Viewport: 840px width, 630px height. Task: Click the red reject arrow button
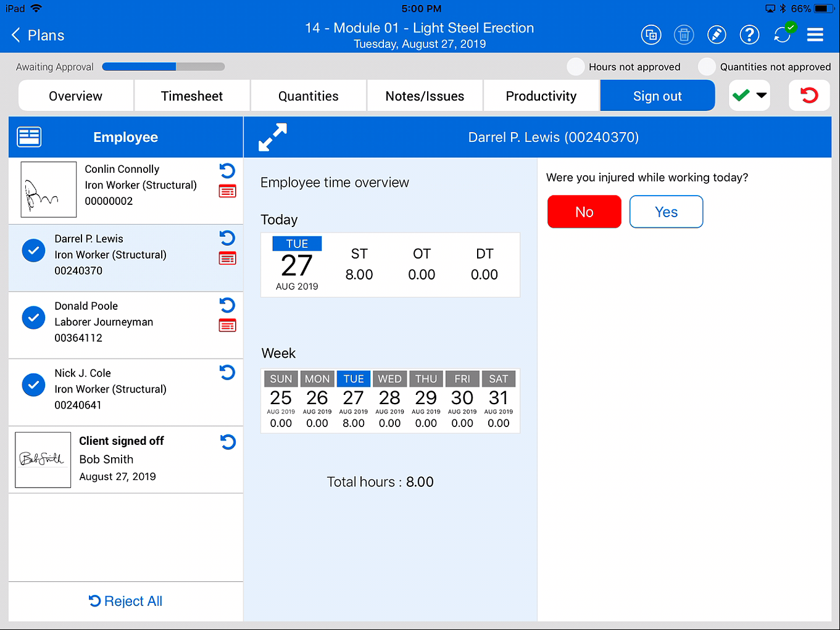[x=809, y=96]
